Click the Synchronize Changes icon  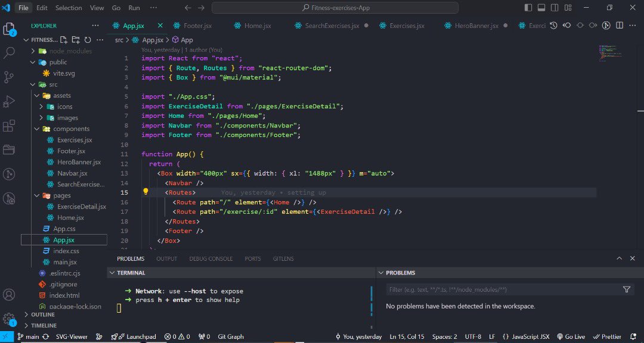pyautogui.click(x=45, y=336)
